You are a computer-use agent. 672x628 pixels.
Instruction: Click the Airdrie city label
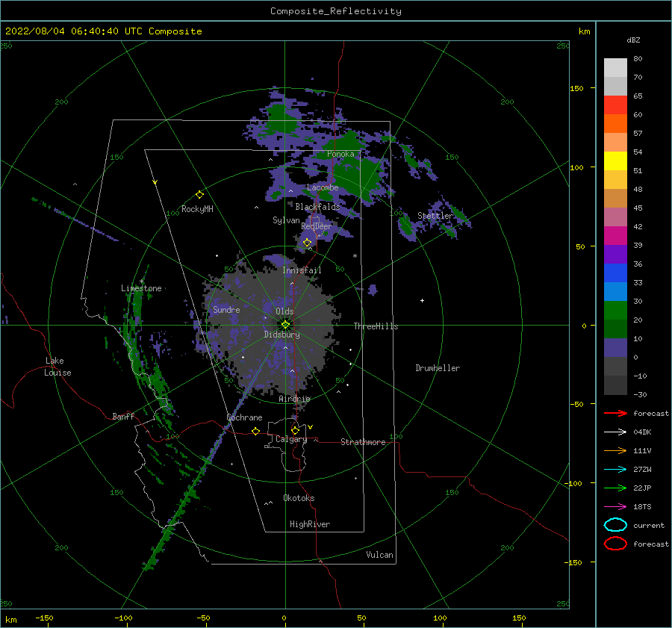pyautogui.click(x=294, y=399)
